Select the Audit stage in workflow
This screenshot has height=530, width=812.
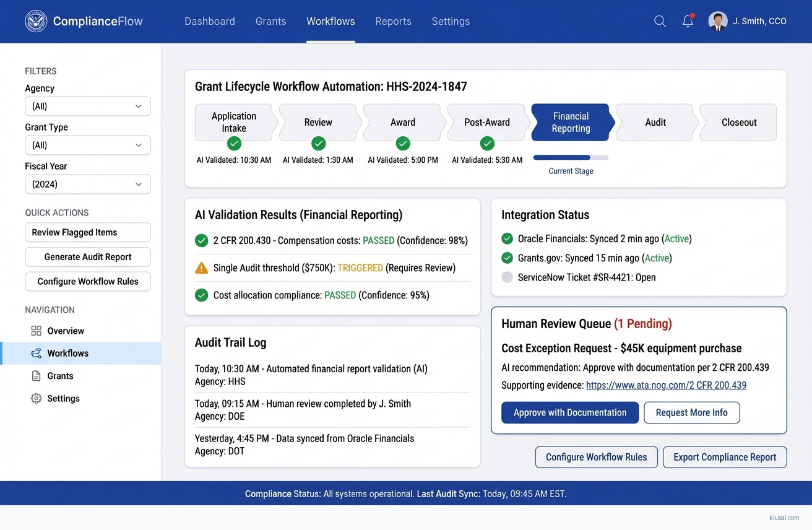click(x=655, y=122)
